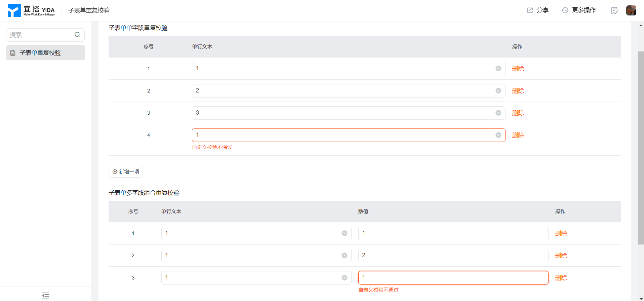
Task: Clear text in first table row 1
Action: tap(498, 68)
